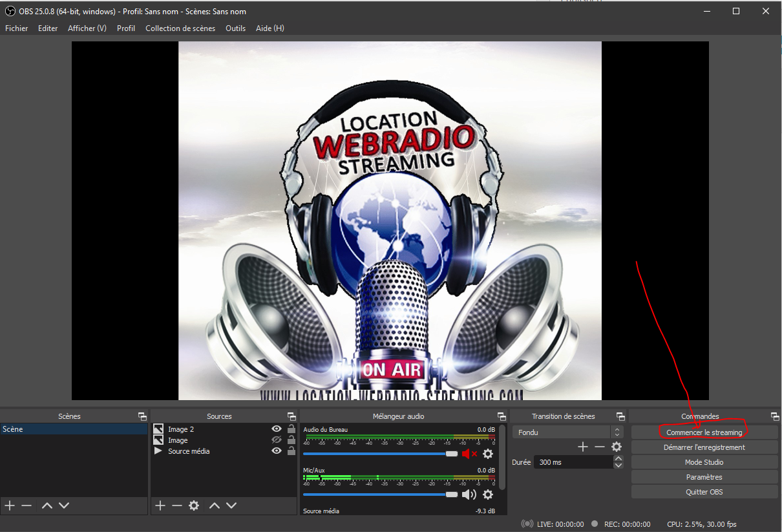Show the hidden Image source

click(277, 440)
